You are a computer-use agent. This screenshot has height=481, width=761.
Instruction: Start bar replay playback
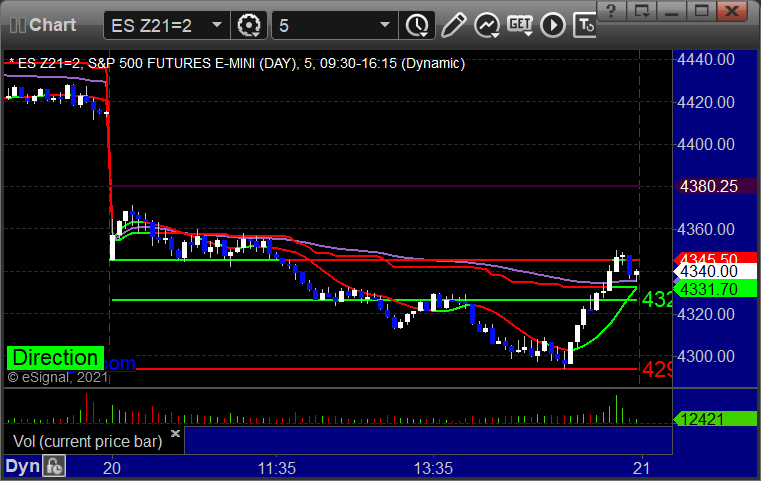(553, 25)
